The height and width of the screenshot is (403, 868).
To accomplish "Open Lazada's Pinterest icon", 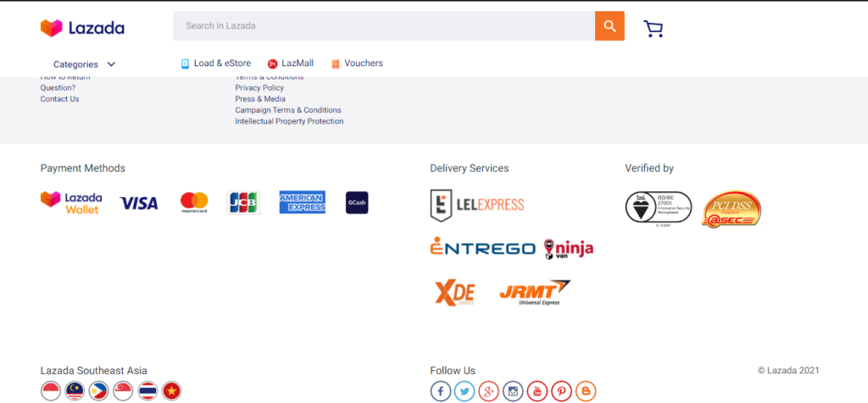I will click(561, 391).
